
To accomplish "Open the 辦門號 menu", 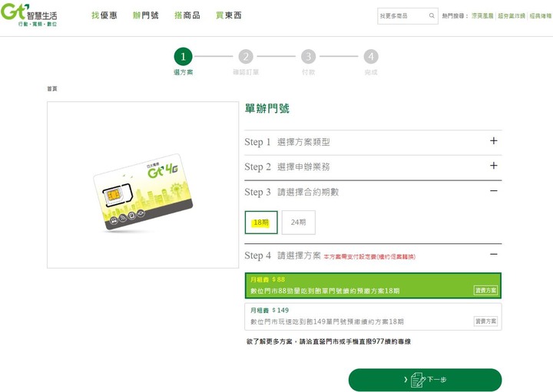I will click(x=146, y=15).
